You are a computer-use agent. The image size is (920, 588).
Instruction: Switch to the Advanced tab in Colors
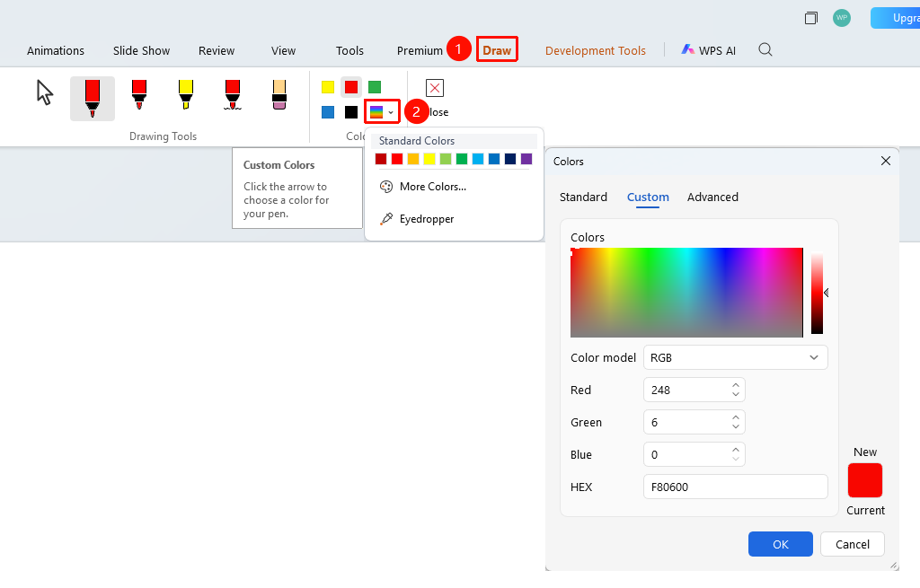[712, 197]
